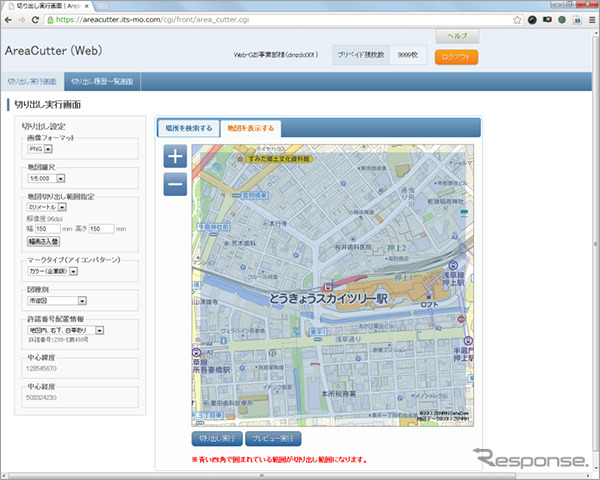Open the マークタイプ カラー dropdown
Screen dimensions: 600x480
click(52, 271)
